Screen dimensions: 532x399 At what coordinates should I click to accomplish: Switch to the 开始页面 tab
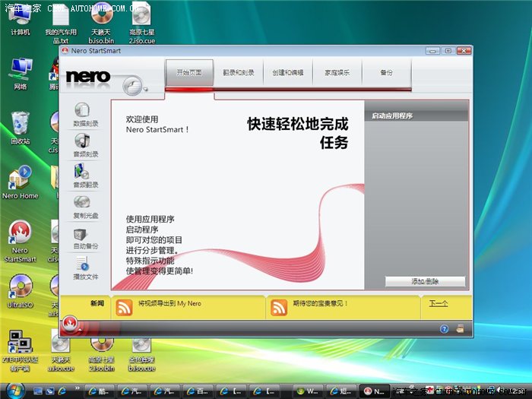click(189, 72)
